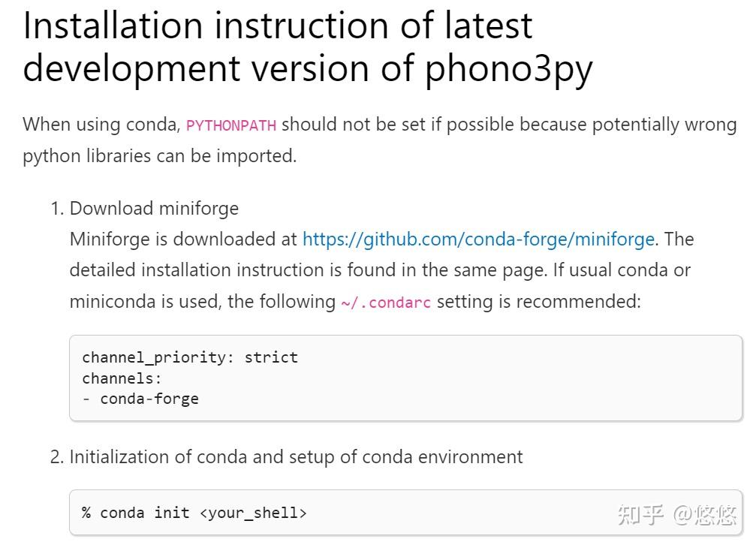
Task: Click the <your_shell> placeholder in code
Action: click(253, 513)
